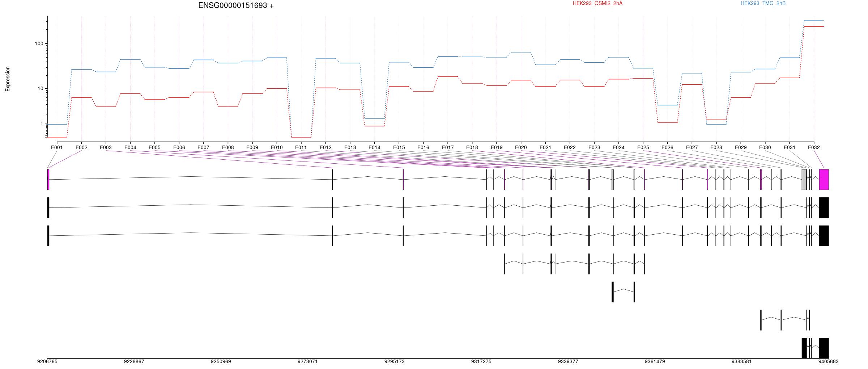
Task: Click genomic coordinate 9273071
Action: click(x=308, y=361)
